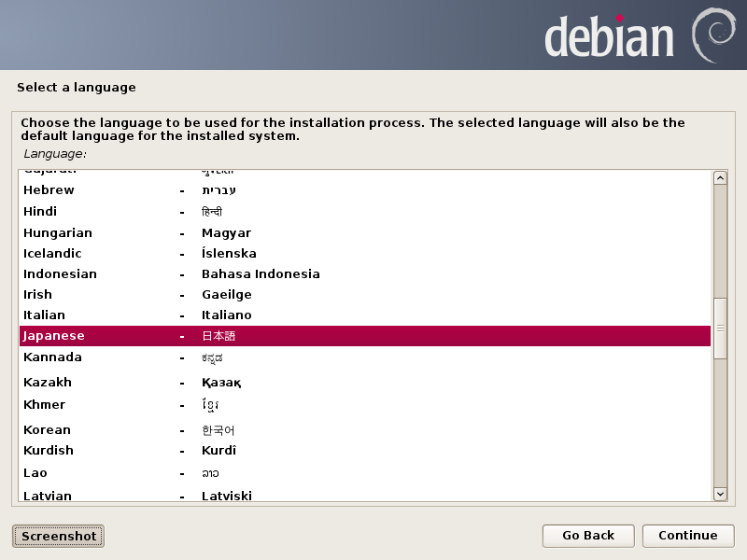Pick Korean from the language list
This screenshot has width=747, height=560.
point(47,430)
